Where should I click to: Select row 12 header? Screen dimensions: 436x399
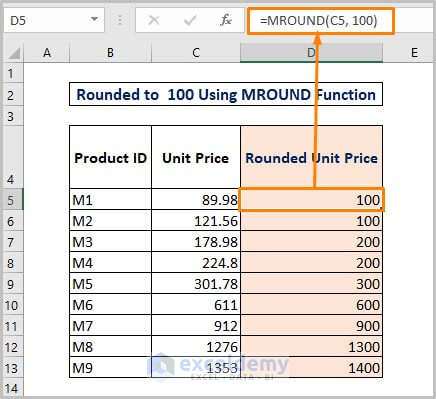13,346
